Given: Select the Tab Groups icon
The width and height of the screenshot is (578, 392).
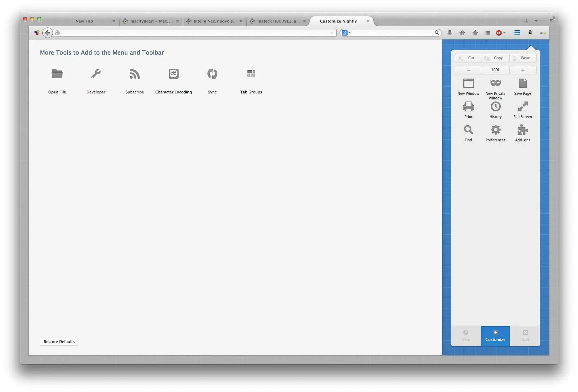Looking at the screenshot, I should (251, 74).
